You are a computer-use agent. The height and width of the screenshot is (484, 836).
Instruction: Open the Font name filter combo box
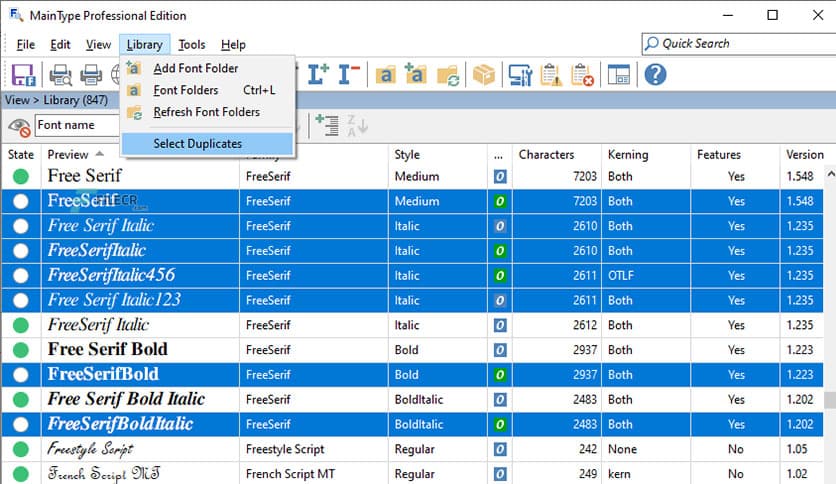(x=78, y=125)
